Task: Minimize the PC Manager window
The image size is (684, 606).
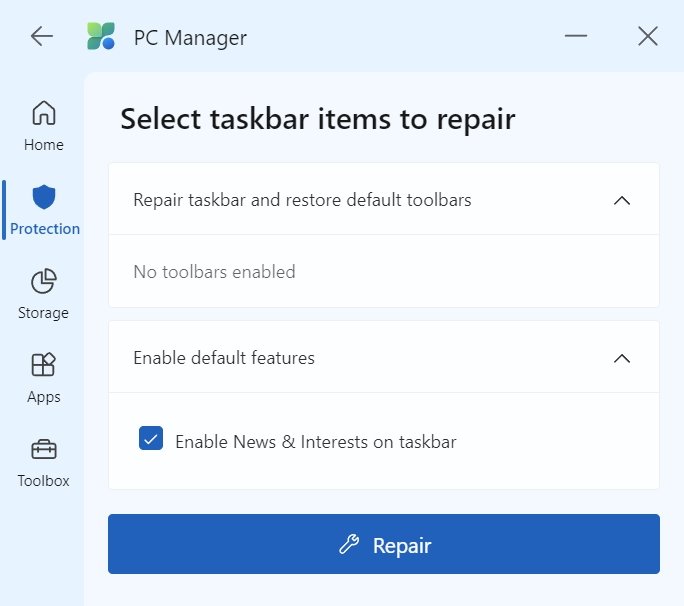Action: tap(575, 37)
